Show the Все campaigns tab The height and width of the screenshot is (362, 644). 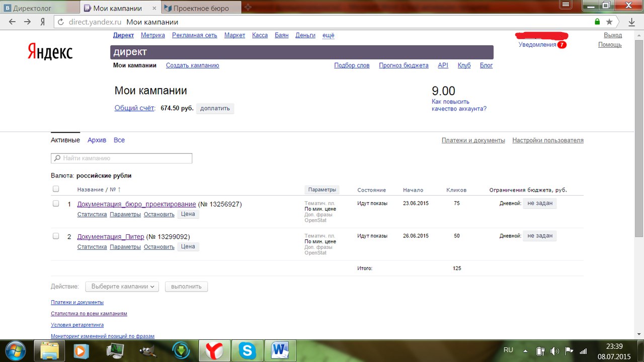[x=119, y=140]
